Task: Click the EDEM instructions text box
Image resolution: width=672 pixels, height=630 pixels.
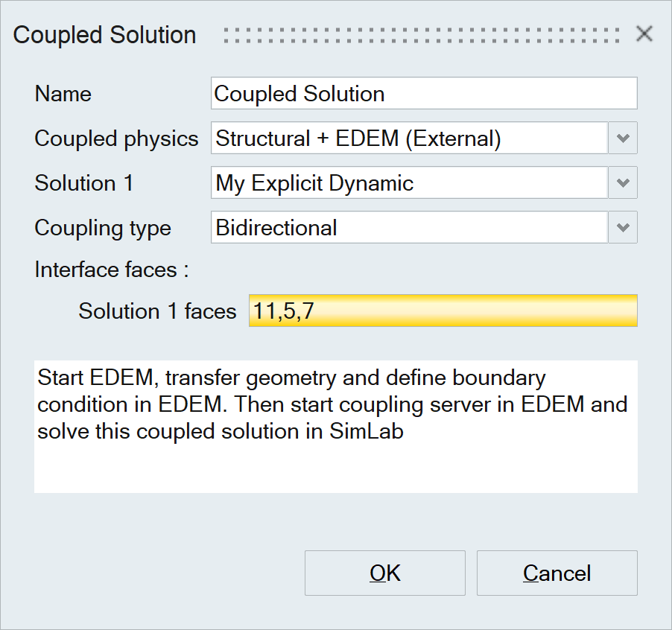Action: tap(335, 426)
